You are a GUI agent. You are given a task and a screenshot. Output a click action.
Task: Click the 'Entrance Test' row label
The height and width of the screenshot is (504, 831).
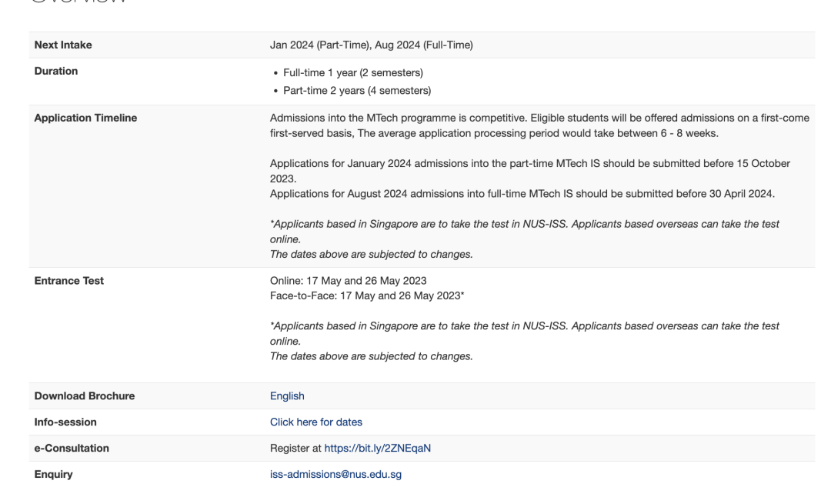(69, 281)
